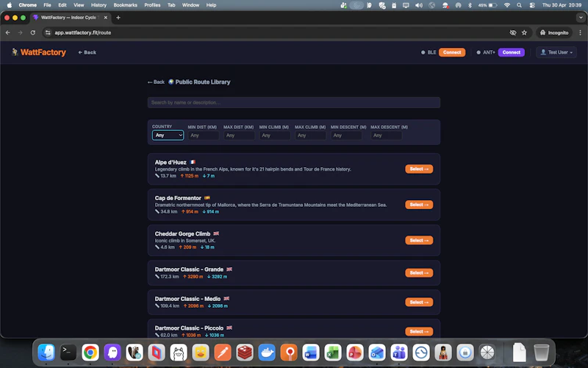Viewport: 588px width, 368px height.
Task: Open Control Center in the menu bar
Action: (x=532, y=5)
